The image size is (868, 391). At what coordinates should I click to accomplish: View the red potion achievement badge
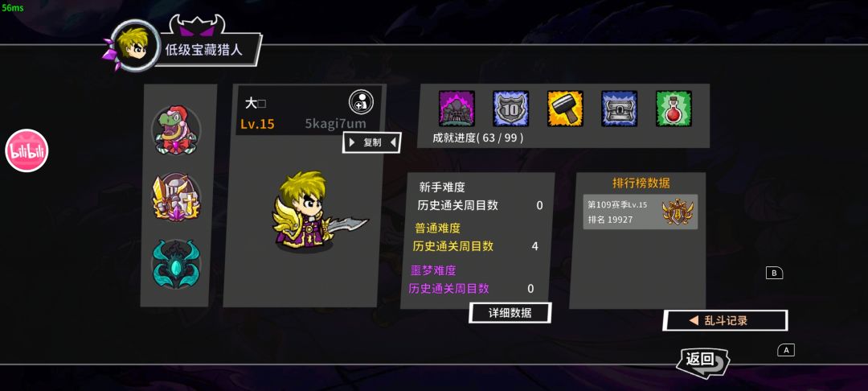pyautogui.click(x=674, y=109)
